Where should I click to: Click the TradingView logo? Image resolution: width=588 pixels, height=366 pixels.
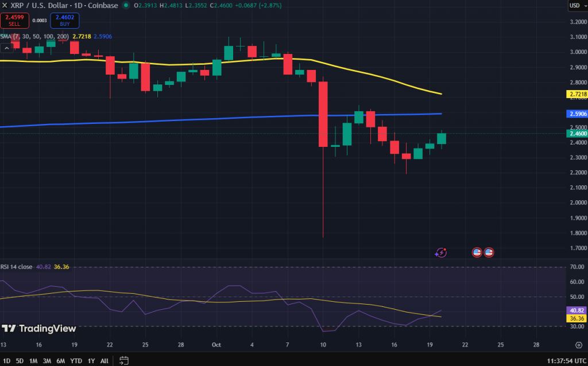(x=38, y=329)
